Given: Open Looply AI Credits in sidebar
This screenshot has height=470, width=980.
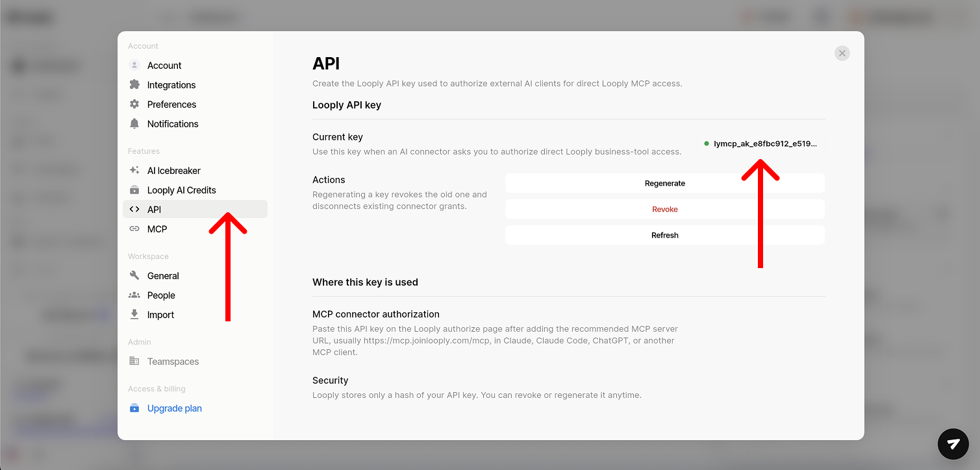Looking at the screenshot, I should point(195,190).
